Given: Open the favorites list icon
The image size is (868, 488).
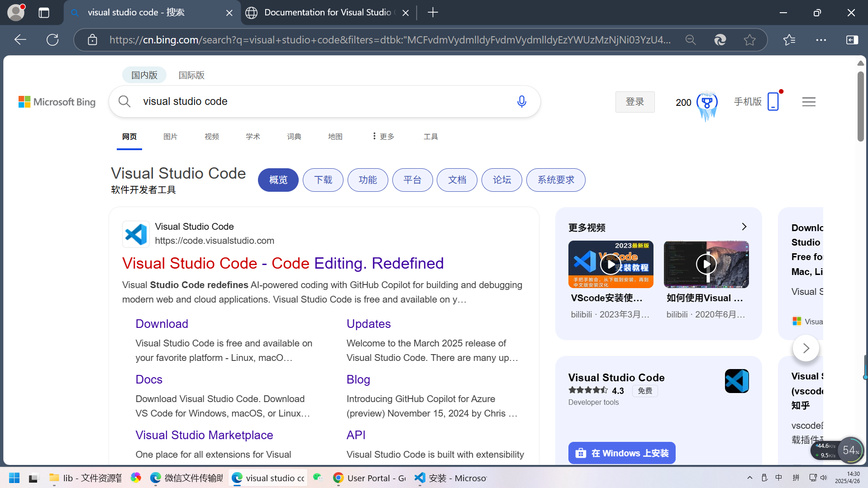Looking at the screenshot, I should pyautogui.click(x=789, y=40).
